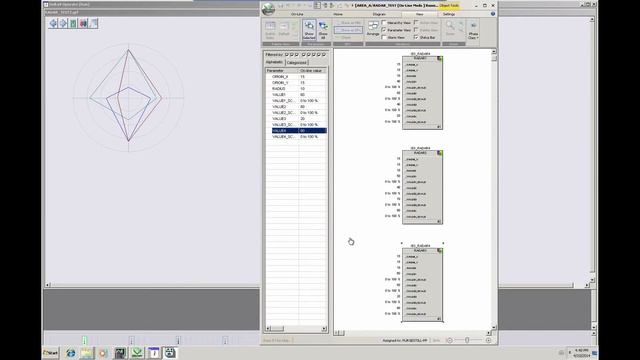Select the Alphabetic parameter tab
The image size is (640, 360).
(x=274, y=62)
